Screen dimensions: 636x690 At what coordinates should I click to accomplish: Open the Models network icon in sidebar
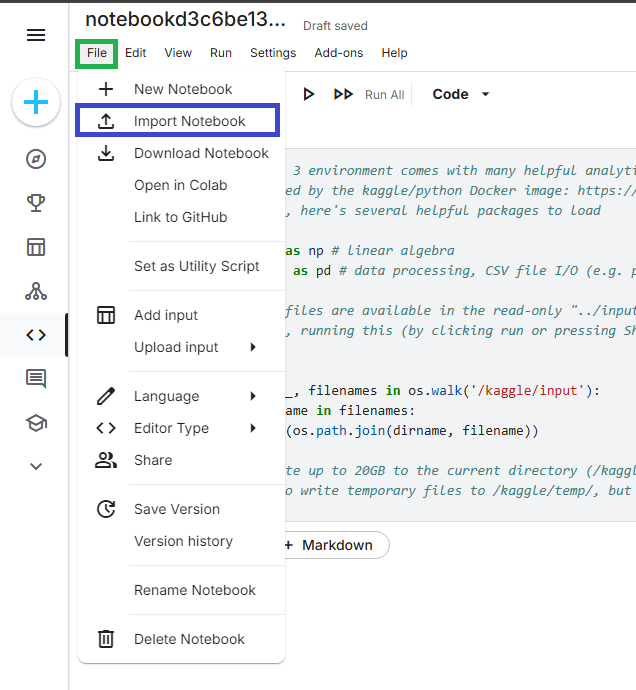point(36,291)
